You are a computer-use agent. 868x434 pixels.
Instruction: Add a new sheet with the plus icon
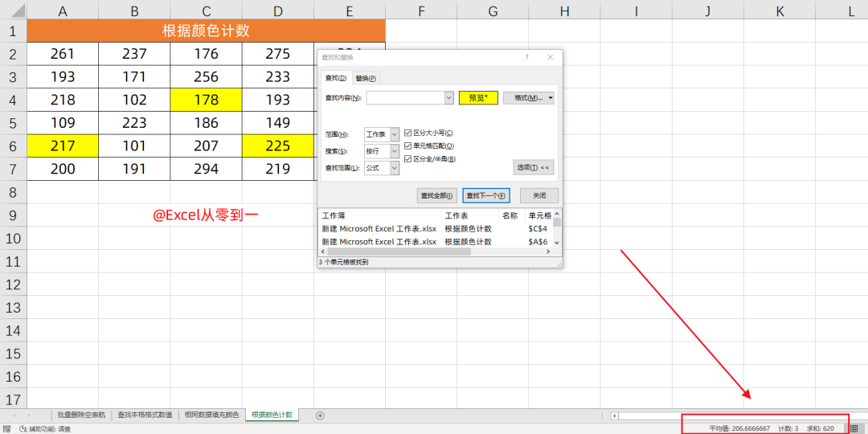coord(319,416)
